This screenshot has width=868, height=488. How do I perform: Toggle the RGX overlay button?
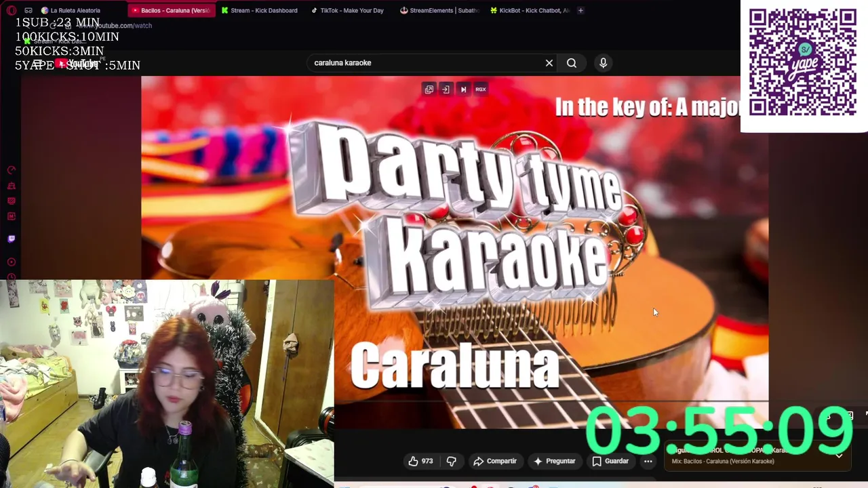[481, 89]
